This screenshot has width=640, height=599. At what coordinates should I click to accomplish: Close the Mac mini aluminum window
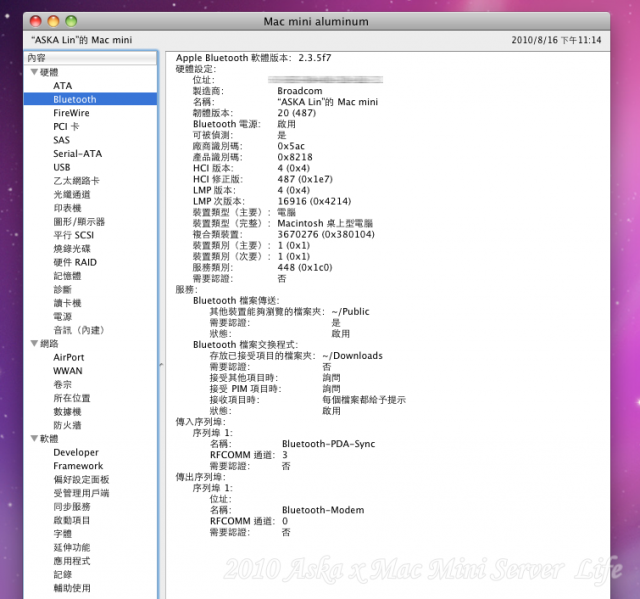pyautogui.click(x=36, y=21)
